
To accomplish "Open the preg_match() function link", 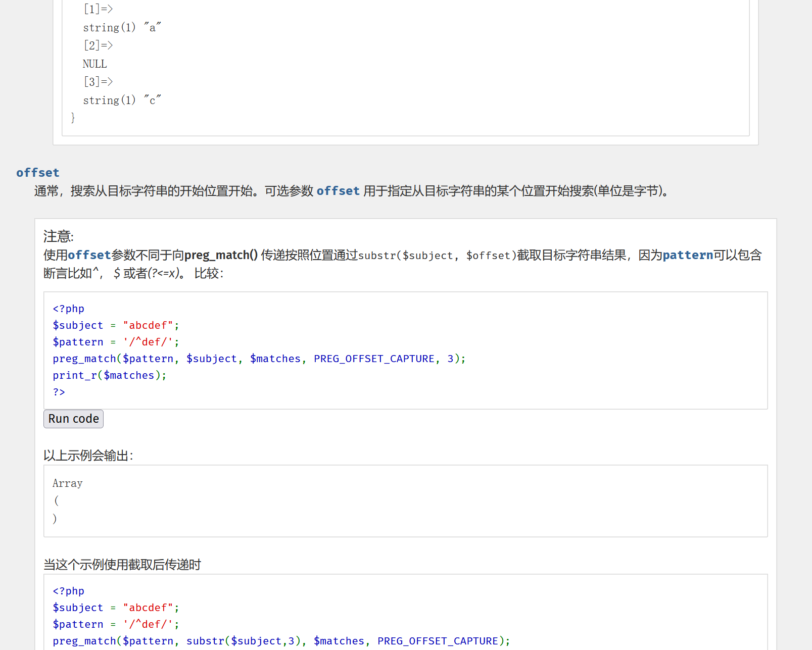I will click(221, 255).
